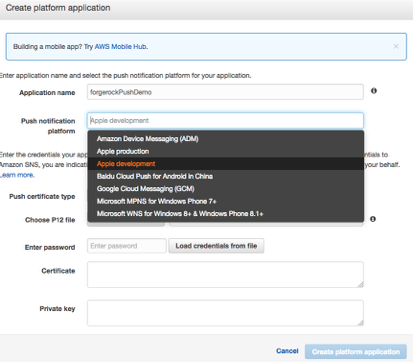Click Load credentials from file button
Image resolution: width=413 pixels, height=362 pixels.
[216, 246]
